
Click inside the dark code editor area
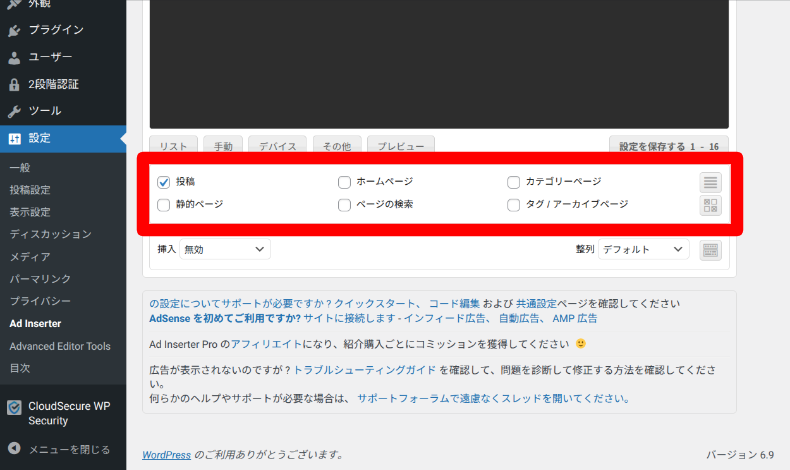pos(439,63)
